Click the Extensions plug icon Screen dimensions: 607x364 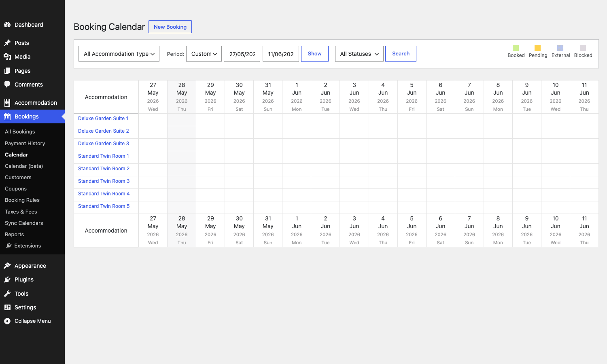point(9,245)
